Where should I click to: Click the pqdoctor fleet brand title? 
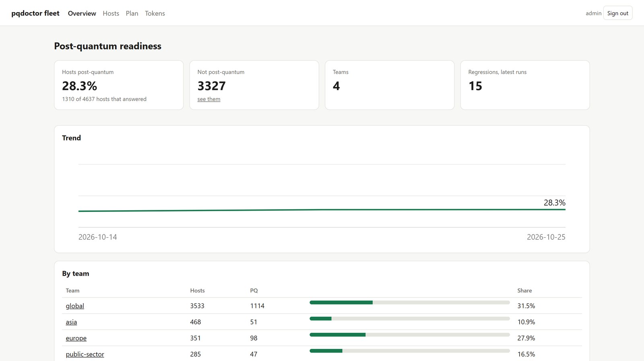(x=35, y=13)
